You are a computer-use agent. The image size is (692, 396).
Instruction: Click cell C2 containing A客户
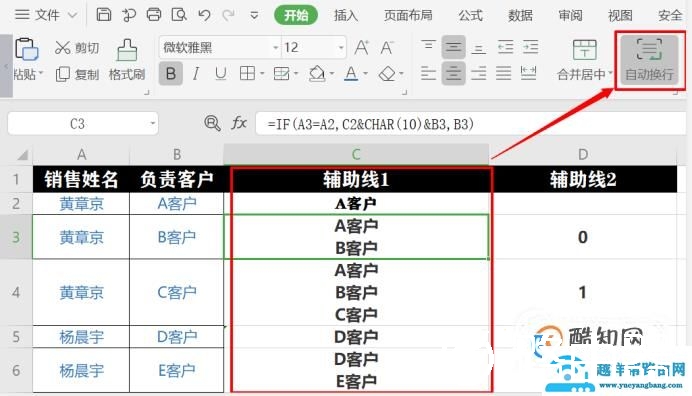coord(356,204)
